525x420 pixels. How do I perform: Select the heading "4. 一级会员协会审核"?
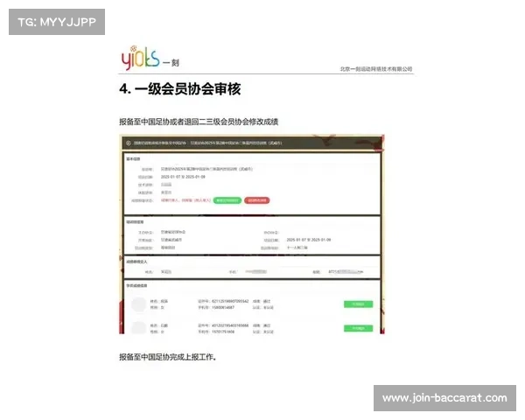tap(180, 89)
